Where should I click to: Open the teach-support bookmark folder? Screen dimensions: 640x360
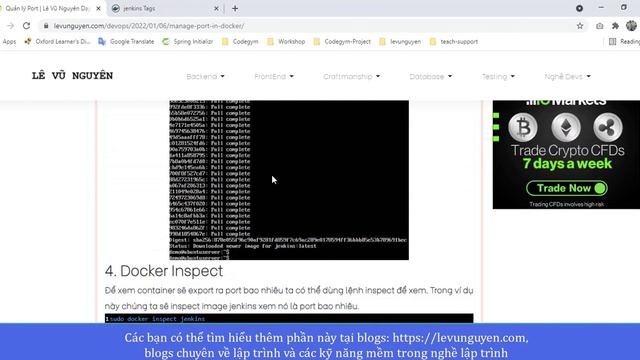(454, 42)
